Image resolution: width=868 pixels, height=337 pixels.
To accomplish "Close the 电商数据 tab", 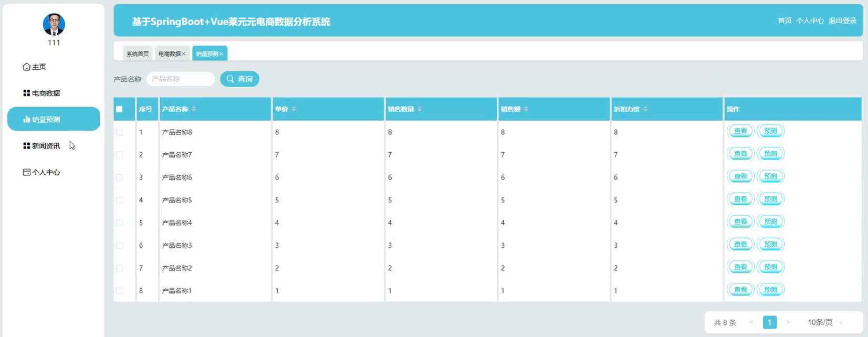I will (184, 54).
